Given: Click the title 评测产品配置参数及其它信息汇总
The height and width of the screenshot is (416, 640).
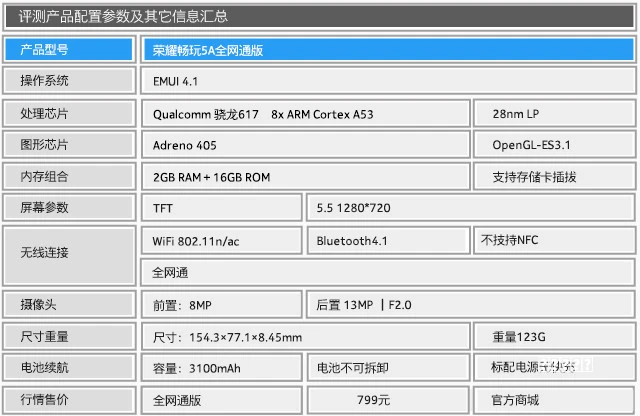Looking at the screenshot, I should click(x=123, y=16).
